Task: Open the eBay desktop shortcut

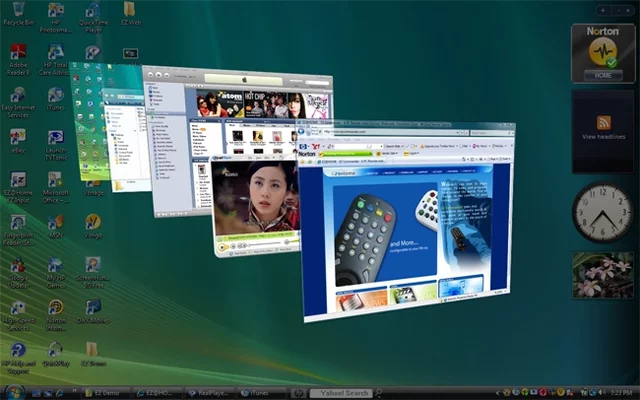Action: (x=18, y=141)
